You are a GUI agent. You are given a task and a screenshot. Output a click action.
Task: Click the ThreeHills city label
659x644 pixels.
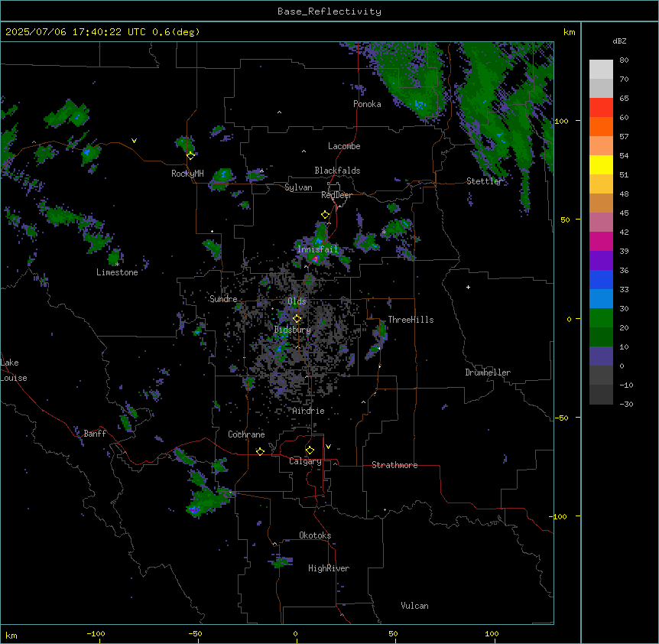[x=411, y=320]
